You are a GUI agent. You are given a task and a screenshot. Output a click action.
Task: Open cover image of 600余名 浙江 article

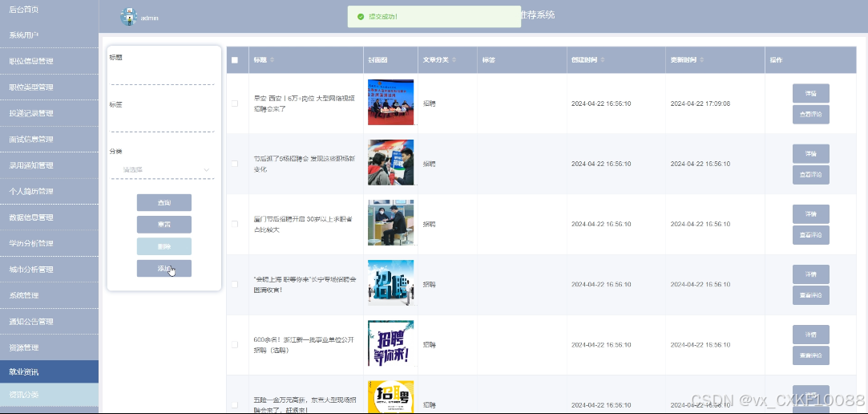(391, 343)
